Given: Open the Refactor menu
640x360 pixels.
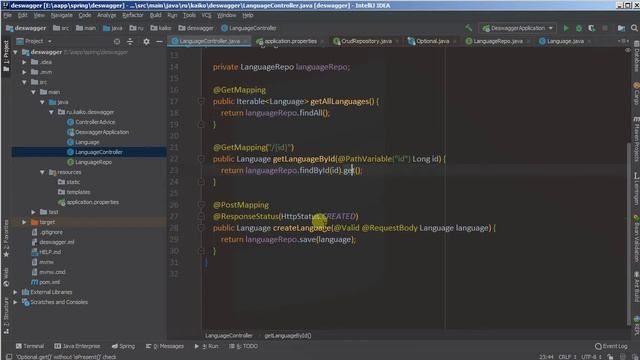Looking at the screenshot, I should [x=133, y=16].
